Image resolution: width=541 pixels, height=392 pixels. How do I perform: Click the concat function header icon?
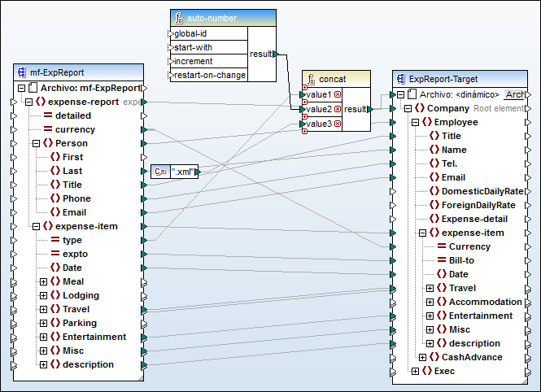[310, 79]
